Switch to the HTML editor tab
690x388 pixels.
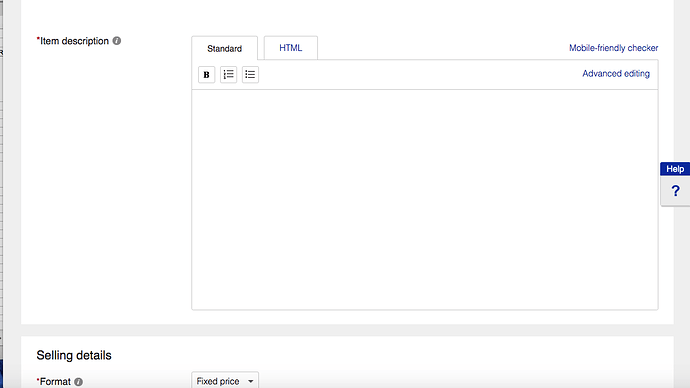click(x=290, y=48)
